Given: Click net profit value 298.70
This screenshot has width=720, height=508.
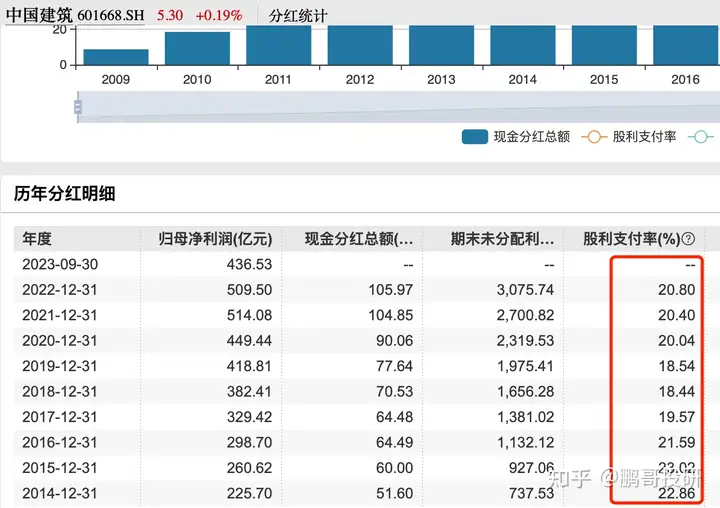Looking at the screenshot, I should pyautogui.click(x=249, y=443).
